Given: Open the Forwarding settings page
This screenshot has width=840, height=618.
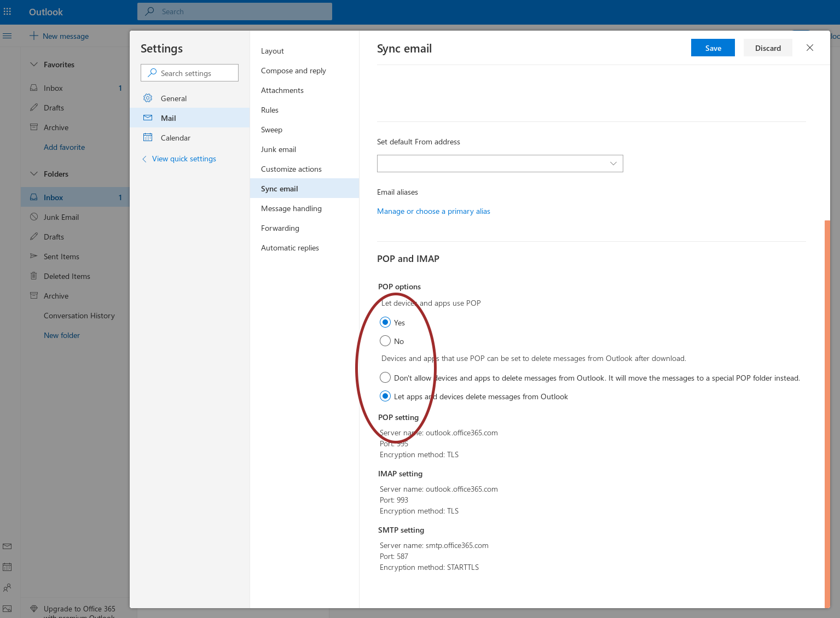Looking at the screenshot, I should (x=304, y=228).
